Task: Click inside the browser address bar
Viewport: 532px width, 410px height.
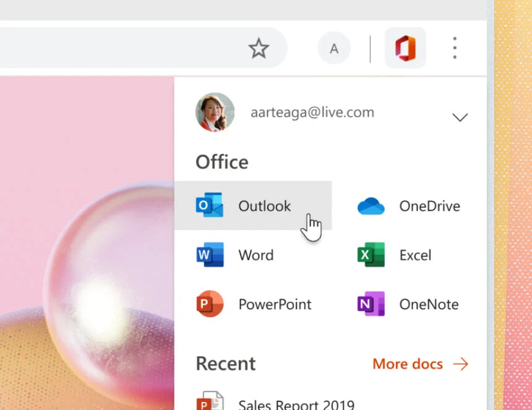Action: tap(124, 48)
